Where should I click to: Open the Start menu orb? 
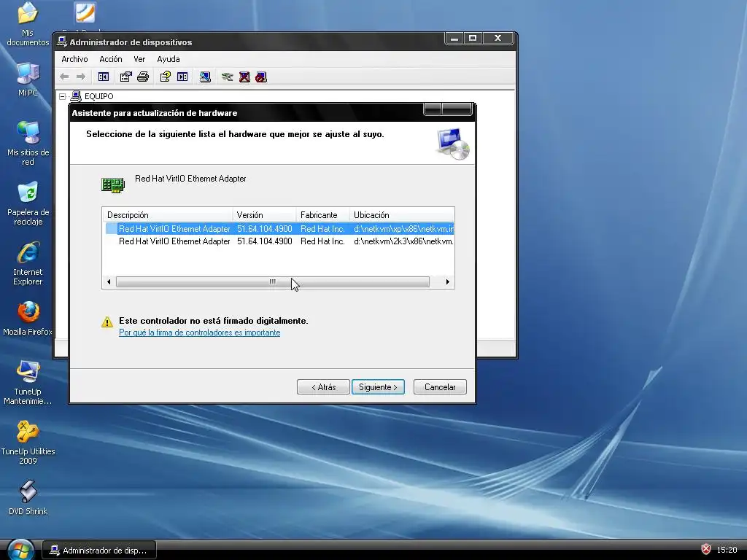[20, 550]
